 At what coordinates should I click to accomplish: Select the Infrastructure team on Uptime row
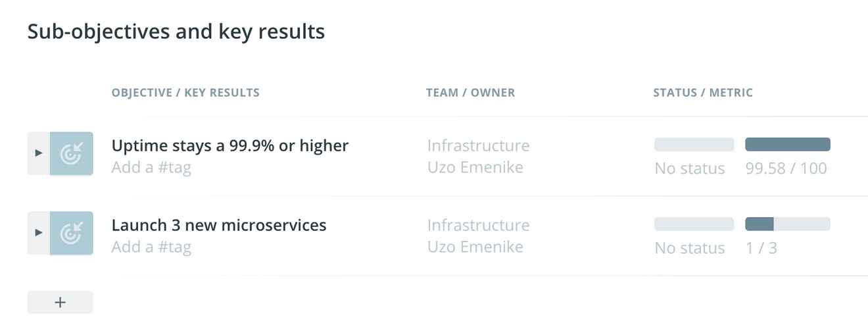click(x=478, y=145)
